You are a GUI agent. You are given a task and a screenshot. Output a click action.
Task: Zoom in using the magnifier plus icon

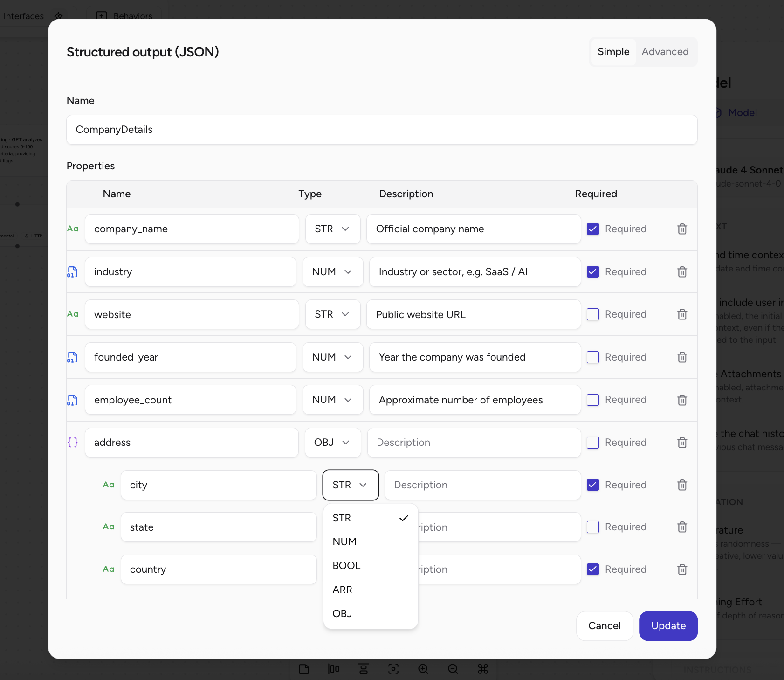[423, 669]
